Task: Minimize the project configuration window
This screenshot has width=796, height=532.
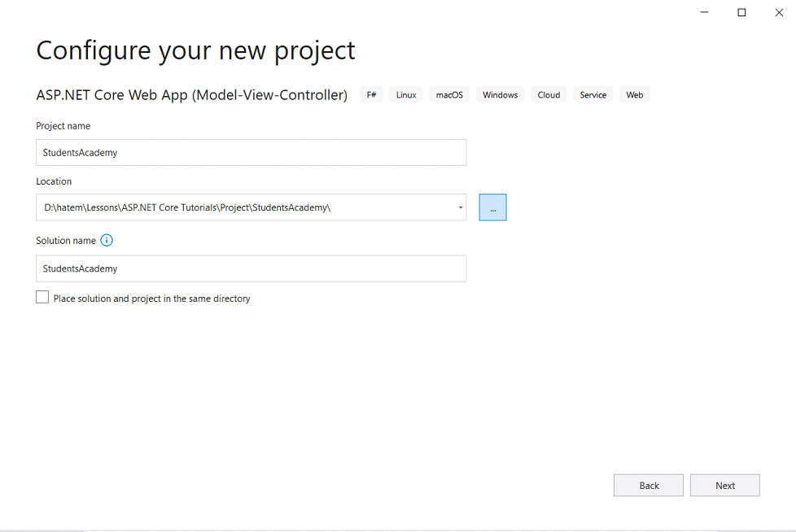Action: (704, 12)
